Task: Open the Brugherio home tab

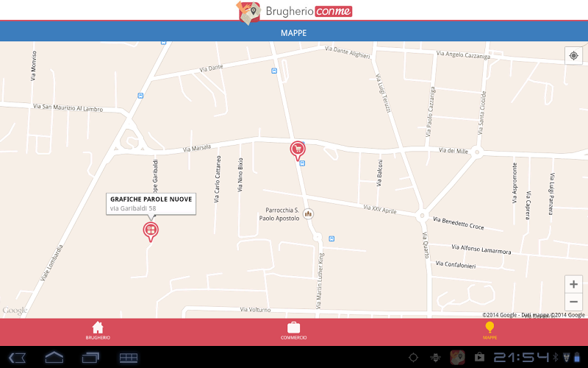Action: [x=98, y=330]
